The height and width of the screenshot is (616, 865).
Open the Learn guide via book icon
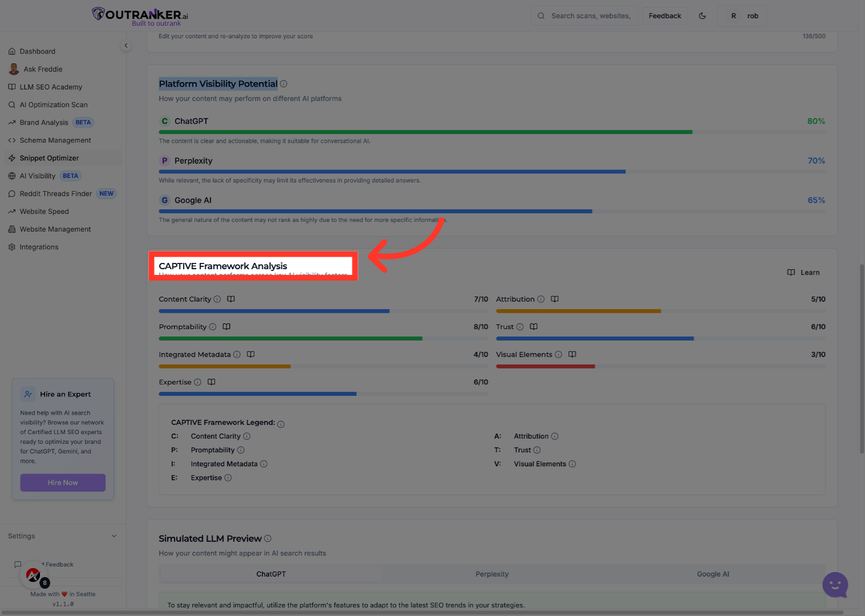(791, 272)
